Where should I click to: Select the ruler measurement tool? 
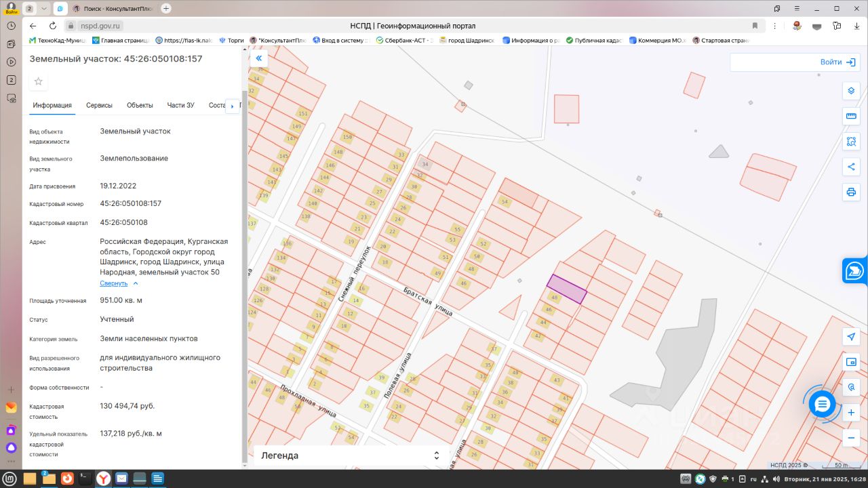click(851, 117)
